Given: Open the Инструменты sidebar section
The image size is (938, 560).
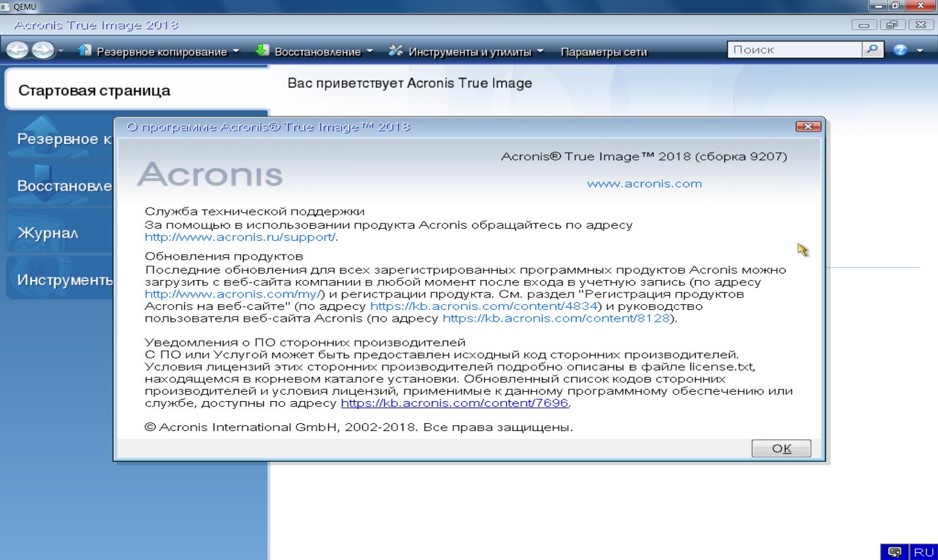Looking at the screenshot, I should click(x=60, y=279).
